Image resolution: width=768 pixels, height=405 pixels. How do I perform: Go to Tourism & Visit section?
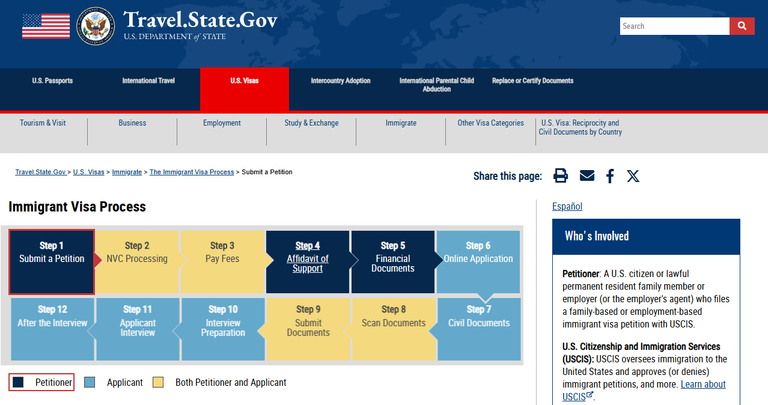coord(43,123)
